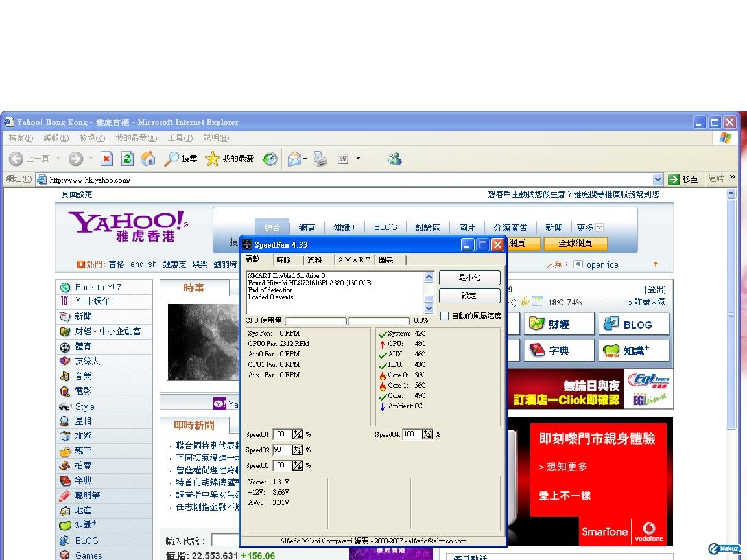
Task: Go to IE Home page icon
Action: [x=148, y=159]
